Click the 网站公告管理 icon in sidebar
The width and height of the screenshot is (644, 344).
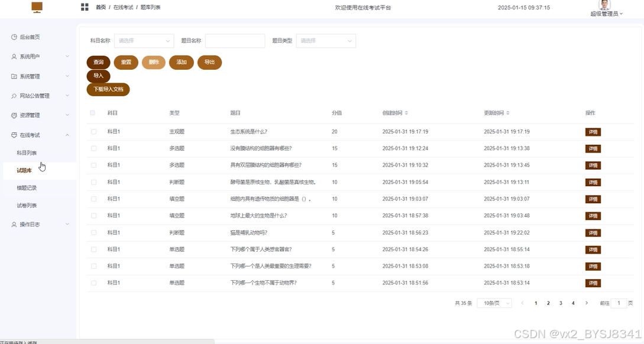14,96
